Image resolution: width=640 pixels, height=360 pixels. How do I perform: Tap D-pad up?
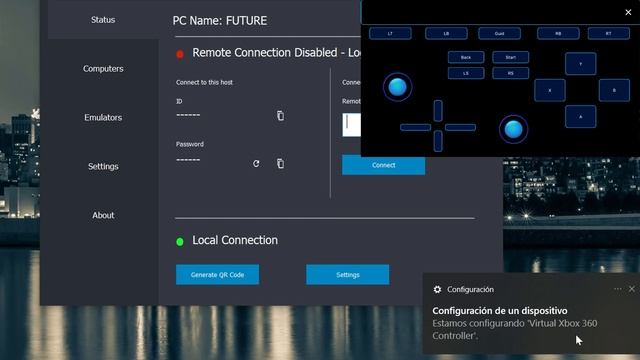pos(438,111)
